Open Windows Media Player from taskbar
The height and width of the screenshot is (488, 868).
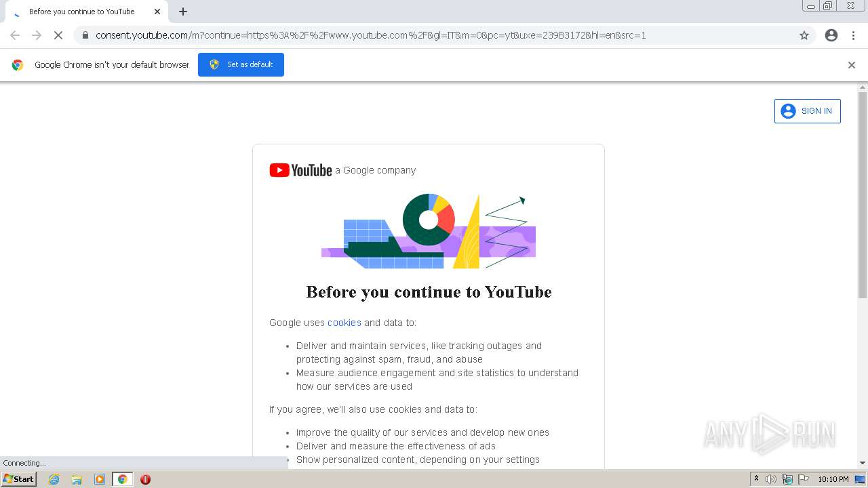click(100, 479)
